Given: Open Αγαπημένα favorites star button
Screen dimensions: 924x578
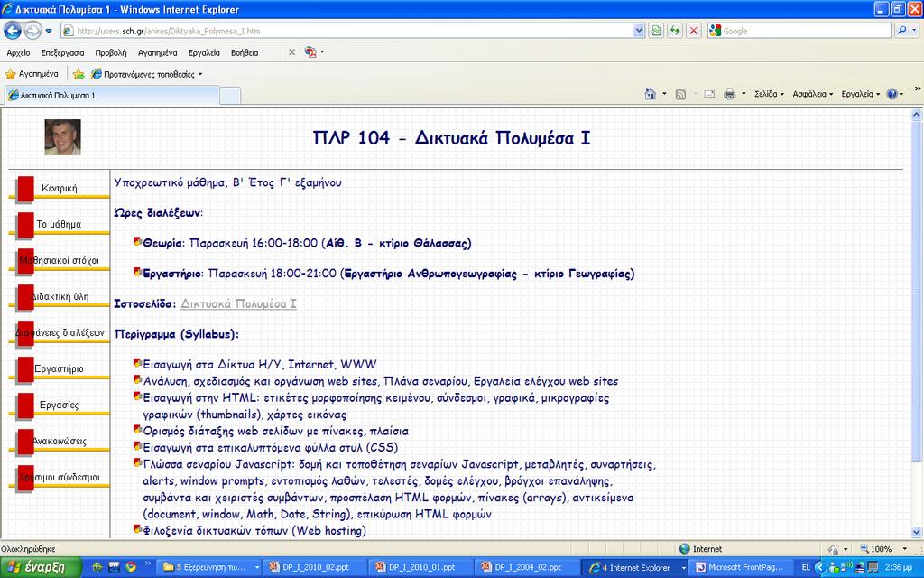Looking at the screenshot, I should tap(32, 74).
